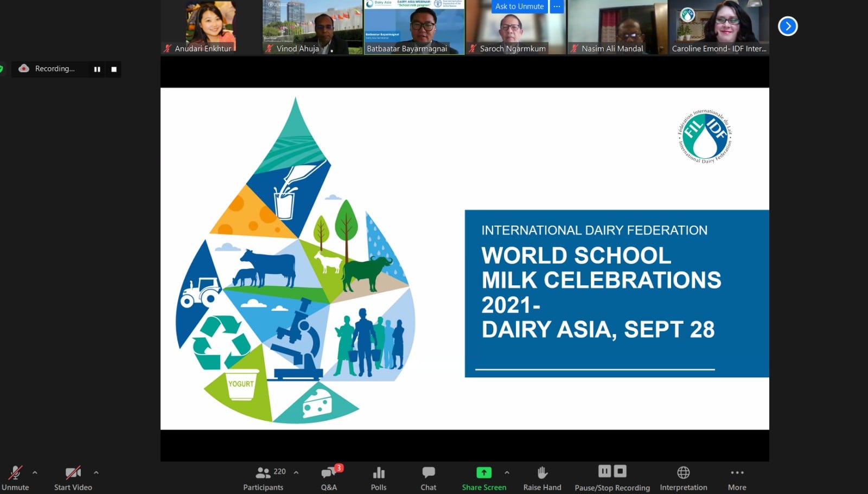
Task: Open the Polls panel
Action: pos(379,478)
